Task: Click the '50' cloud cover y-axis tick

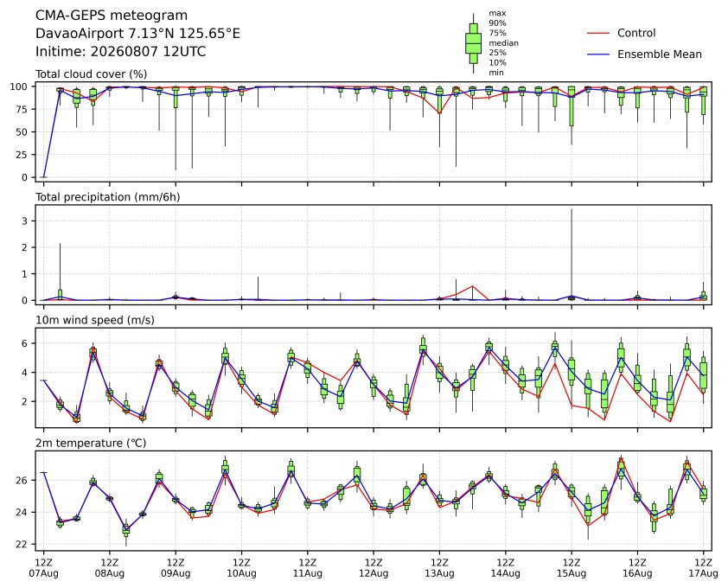Action: tap(22, 132)
